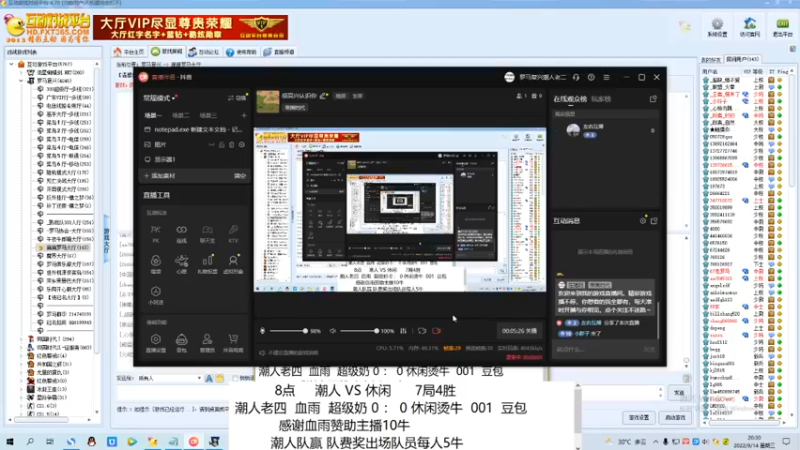This screenshot has width=800, height=450.
Task: Adjust the speaker volume slider
Action: 359,331
